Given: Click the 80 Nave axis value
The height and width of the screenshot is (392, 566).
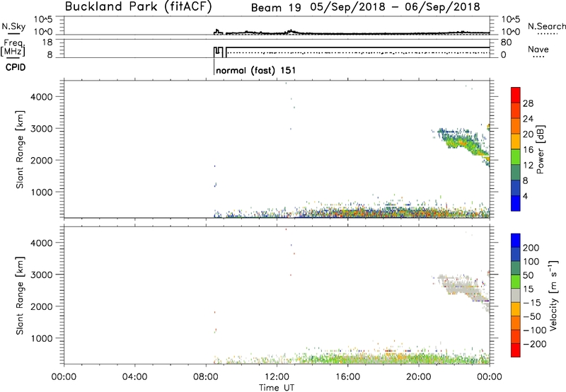Looking at the screenshot, I should (x=506, y=42).
